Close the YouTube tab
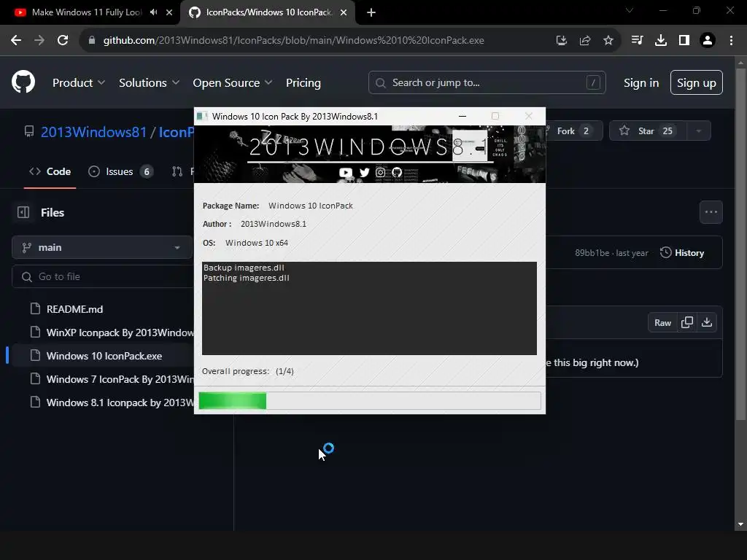747x560 pixels. (x=169, y=12)
